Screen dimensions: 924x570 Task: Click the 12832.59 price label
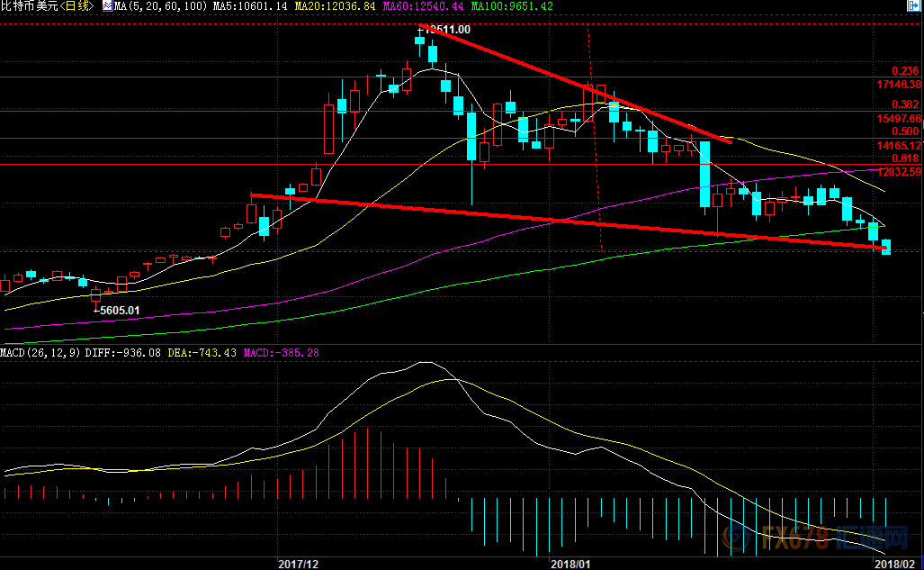[899, 172]
